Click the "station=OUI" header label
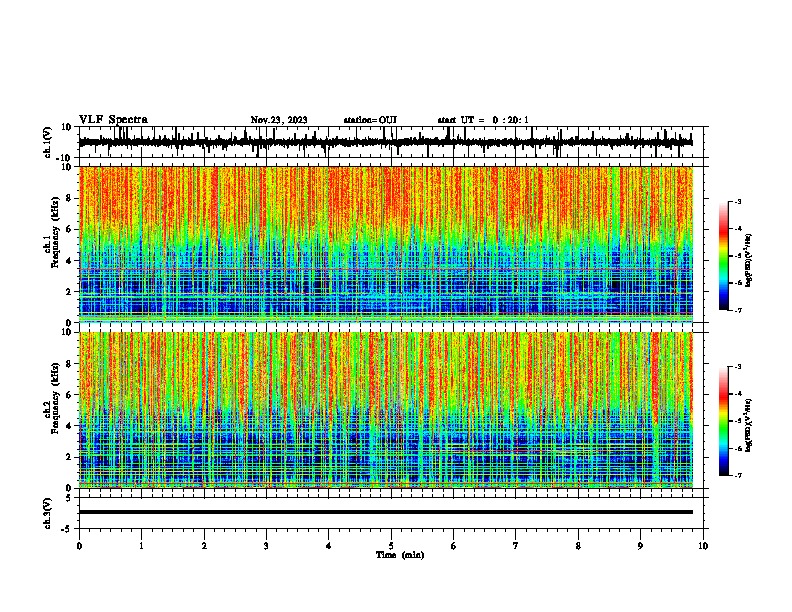 [x=370, y=120]
